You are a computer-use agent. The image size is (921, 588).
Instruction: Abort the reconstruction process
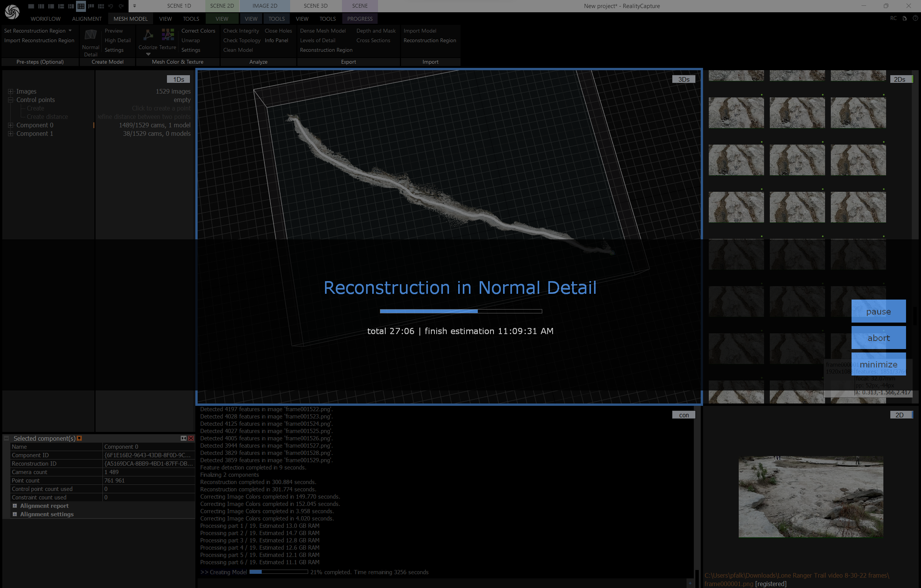(x=878, y=338)
